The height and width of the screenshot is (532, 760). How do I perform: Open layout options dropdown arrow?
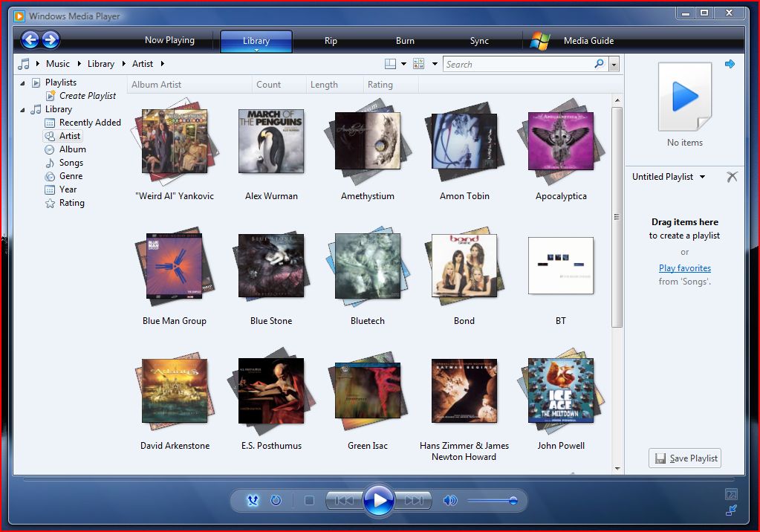click(x=403, y=64)
